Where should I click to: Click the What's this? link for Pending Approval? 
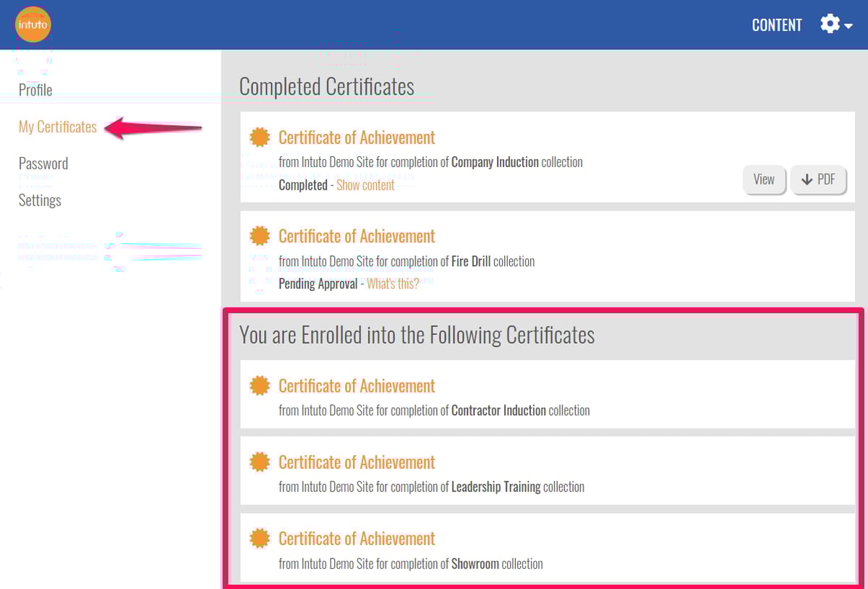(x=393, y=283)
